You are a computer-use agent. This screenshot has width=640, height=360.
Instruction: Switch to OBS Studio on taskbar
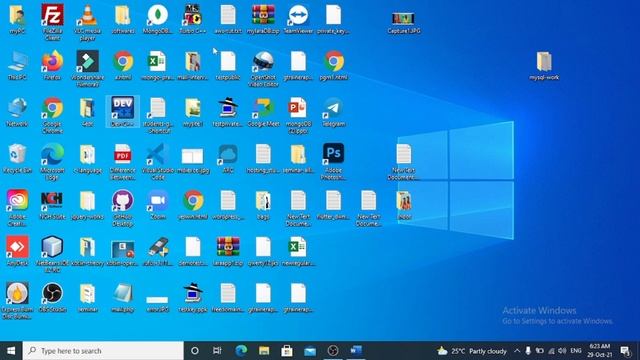point(333,351)
